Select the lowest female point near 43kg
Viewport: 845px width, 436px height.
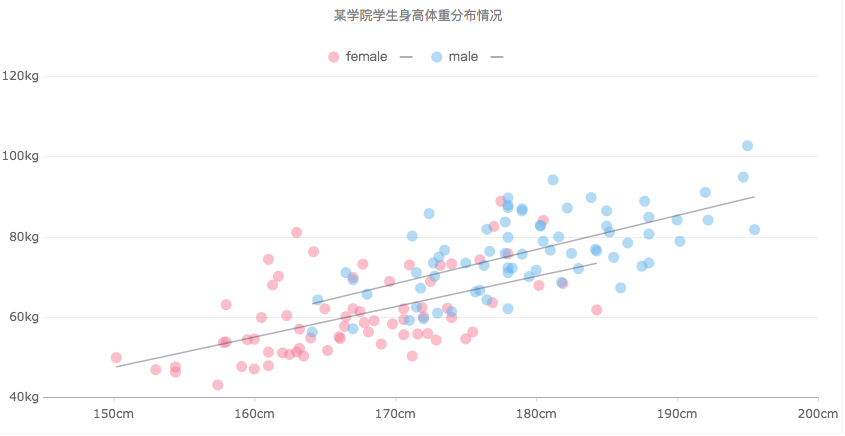click(x=217, y=385)
